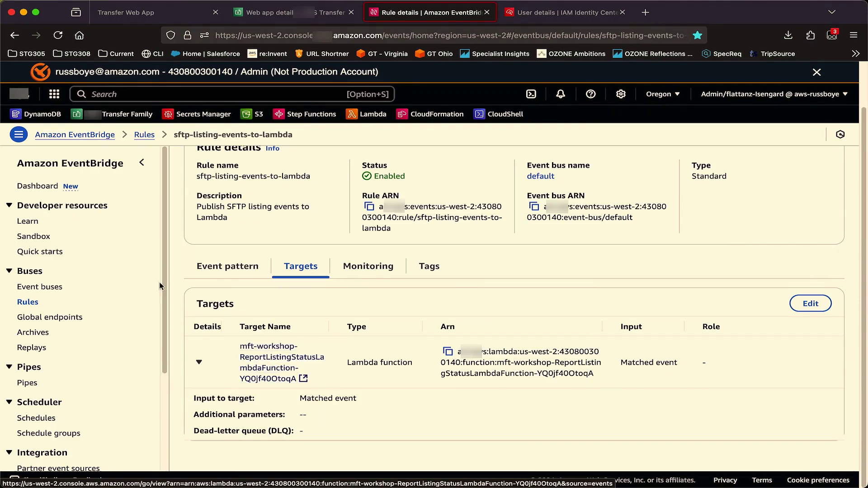
Task: Open Schedules in the sidebar
Action: click(36, 418)
